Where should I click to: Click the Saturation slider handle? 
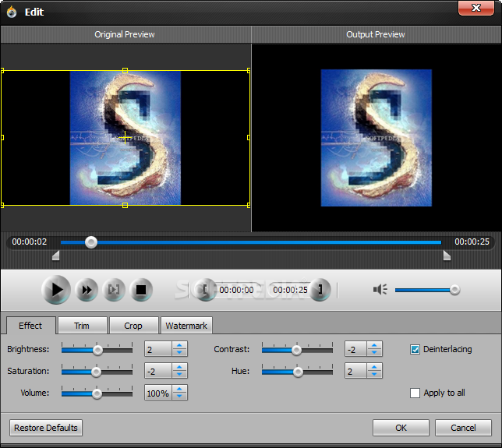[x=96, y=372]
